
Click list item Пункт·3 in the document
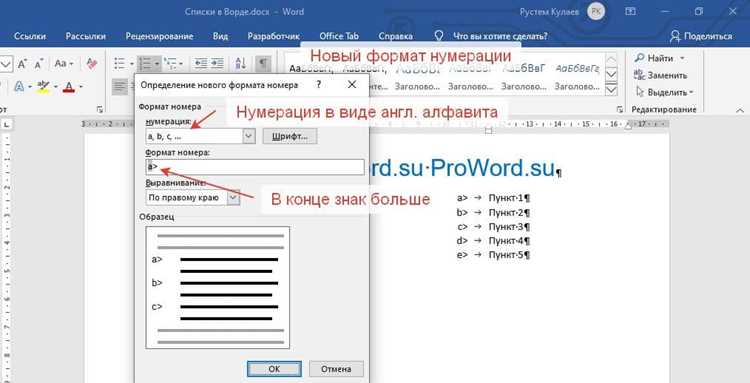point(509,226)
